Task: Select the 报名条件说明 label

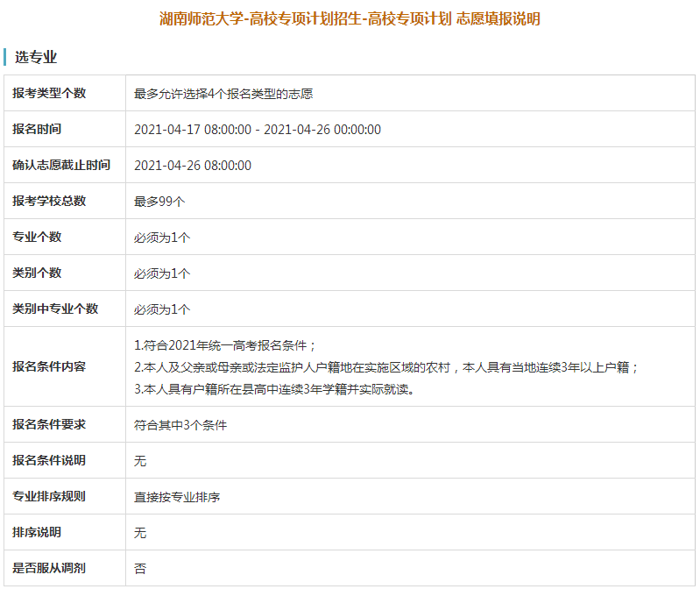Action: [x=49, y=460]
